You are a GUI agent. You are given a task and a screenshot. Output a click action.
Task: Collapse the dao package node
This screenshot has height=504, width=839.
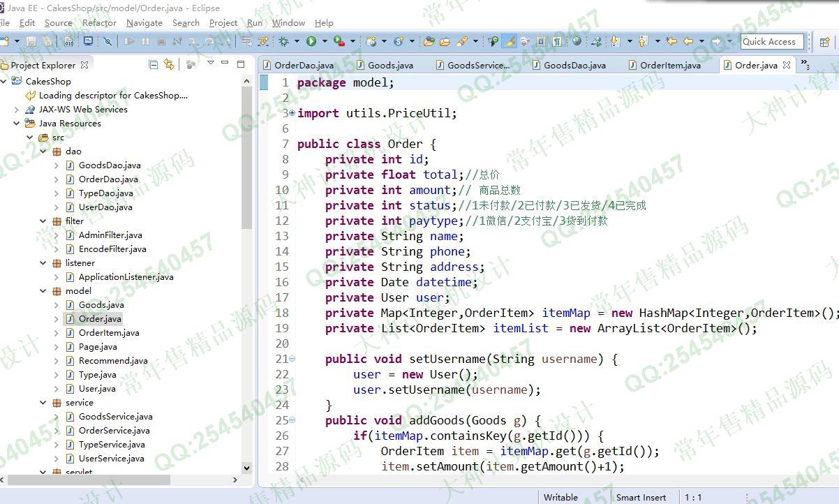click(x=44, y=151)
